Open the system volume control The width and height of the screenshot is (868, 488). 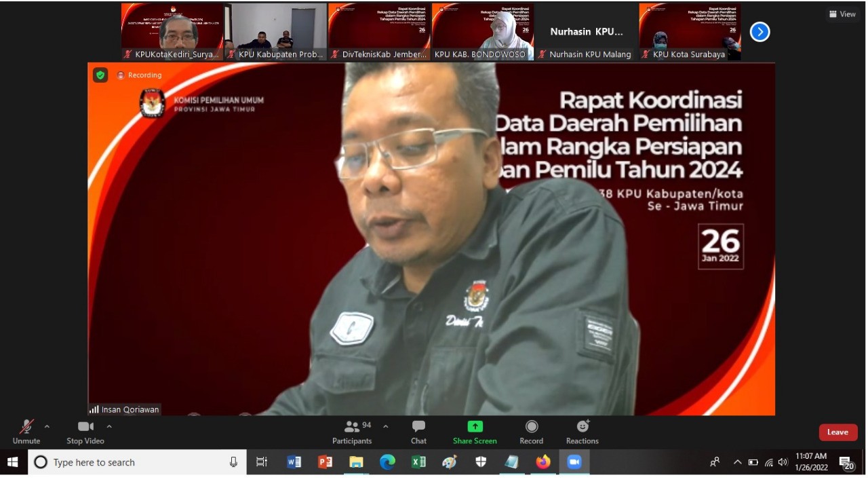(783, 462)
